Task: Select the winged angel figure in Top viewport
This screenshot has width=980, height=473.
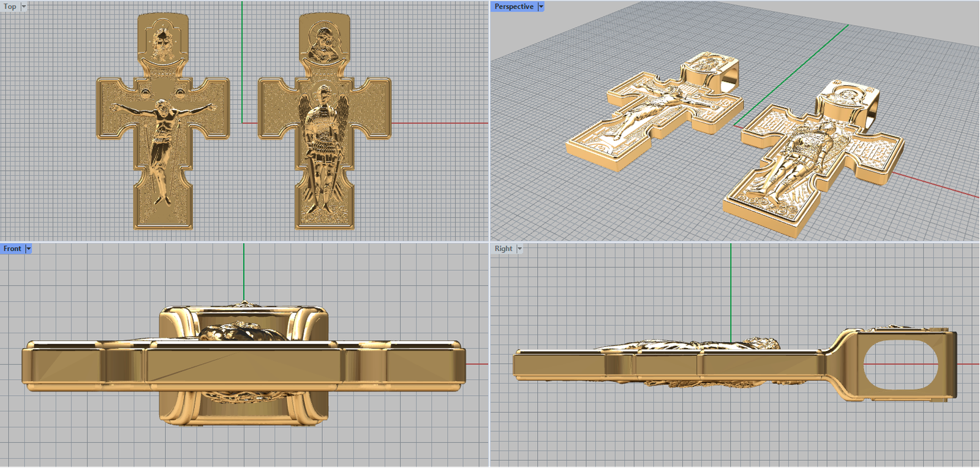Action: coord(324,141)
